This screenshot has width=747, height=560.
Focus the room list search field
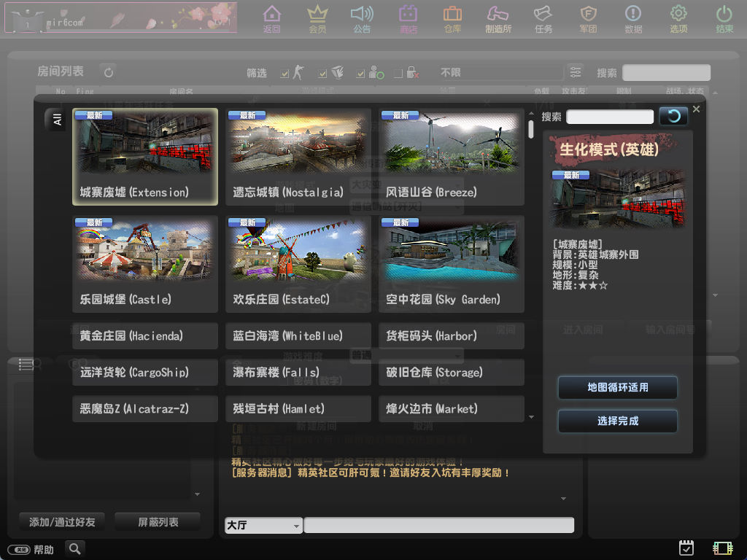pos(666,72)
